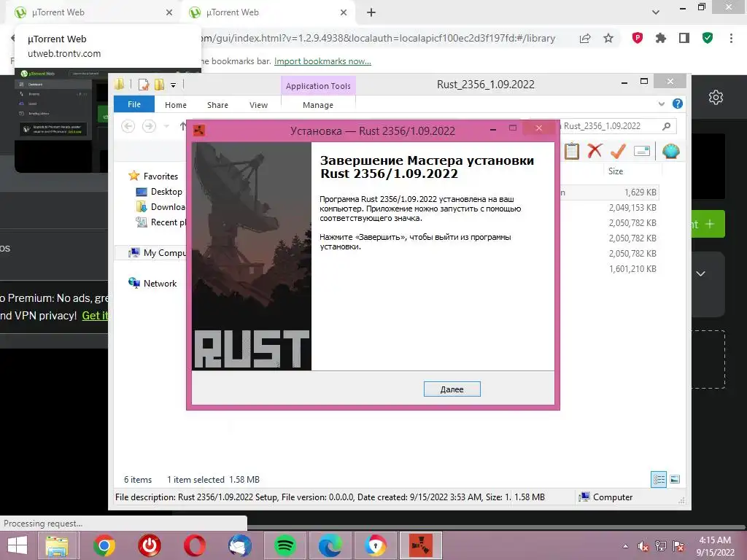Screen dimensions: 747x560
Task: Click the blue shell icon in Explorer toolbar
Action: point(670,151)
